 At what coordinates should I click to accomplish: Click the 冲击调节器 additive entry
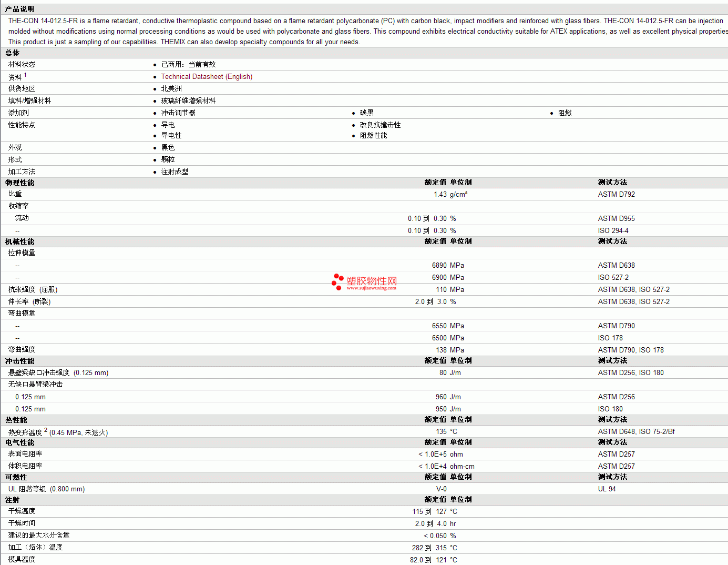[x=178, y=113]
